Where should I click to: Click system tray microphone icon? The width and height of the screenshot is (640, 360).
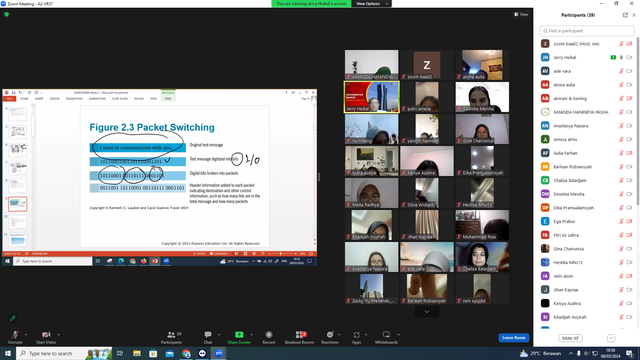click(578, 353)
